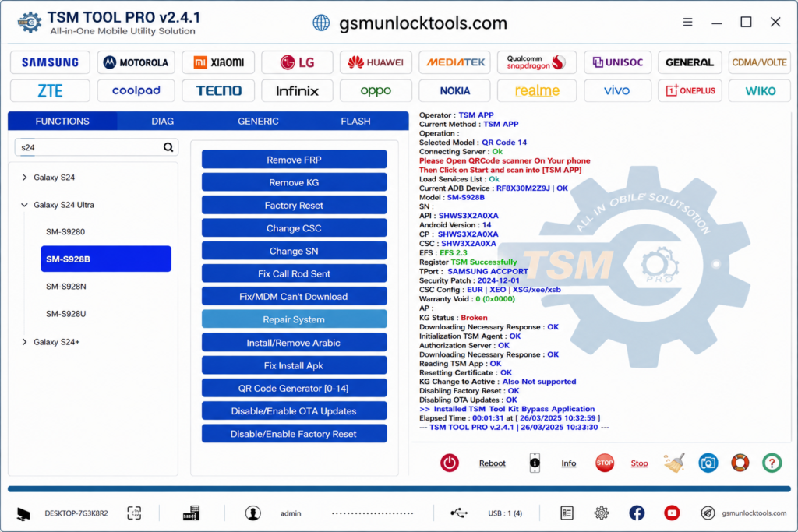This screenshot has height=532, width=798.
Task: Click the Change SN button
Action: [x=294, y=252]
